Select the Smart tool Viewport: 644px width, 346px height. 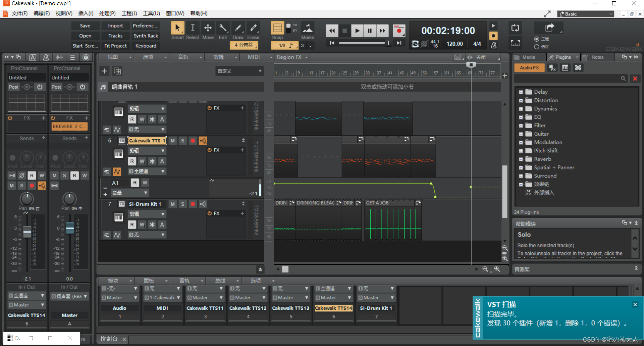177,28
